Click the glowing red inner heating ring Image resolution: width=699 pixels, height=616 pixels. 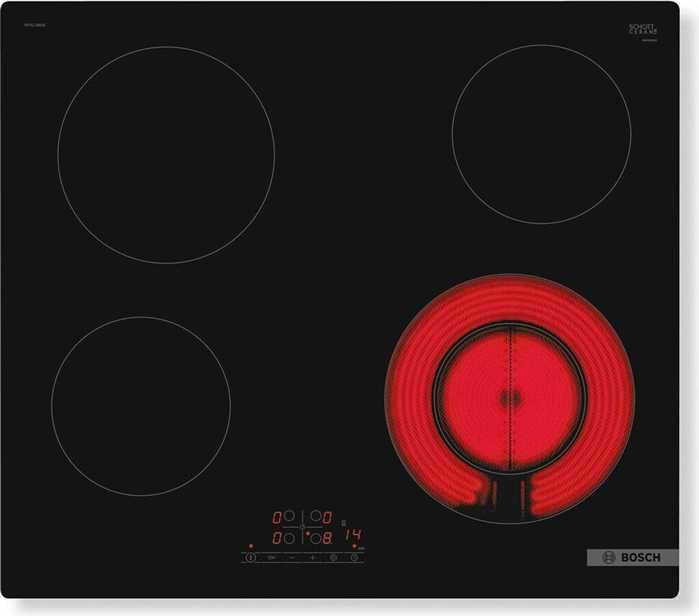pyautogui.click(x=510, y=399)
